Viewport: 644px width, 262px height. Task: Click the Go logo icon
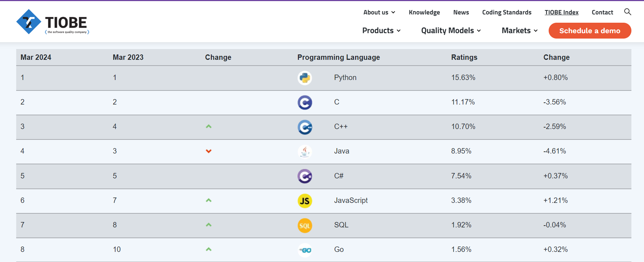305,250
